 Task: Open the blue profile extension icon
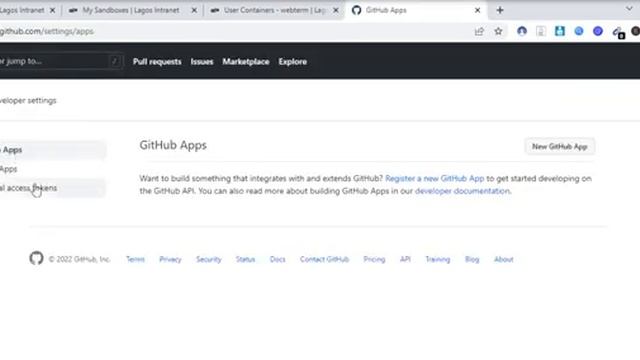[x=522, y=31]
